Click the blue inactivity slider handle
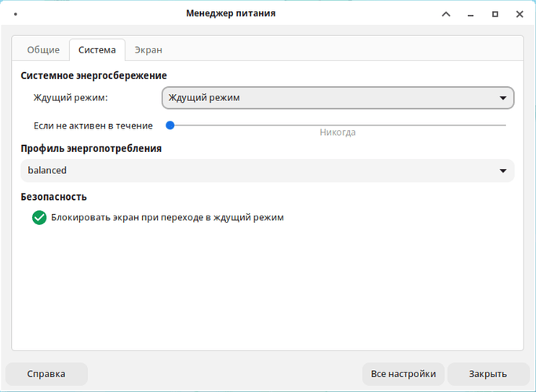This screenshot has width=536, height=392. click(170, 125)
